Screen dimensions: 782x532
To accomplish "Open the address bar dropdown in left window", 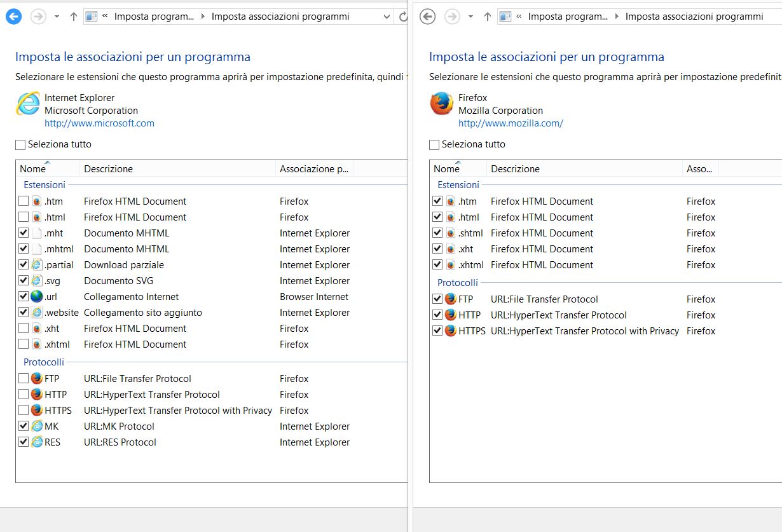I will point(387,17).
